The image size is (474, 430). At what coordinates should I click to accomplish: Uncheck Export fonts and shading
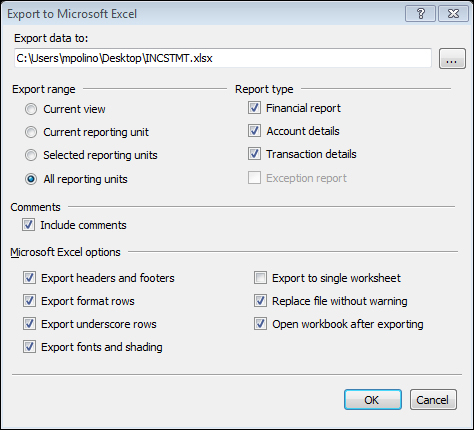click(x=29, y=347)
